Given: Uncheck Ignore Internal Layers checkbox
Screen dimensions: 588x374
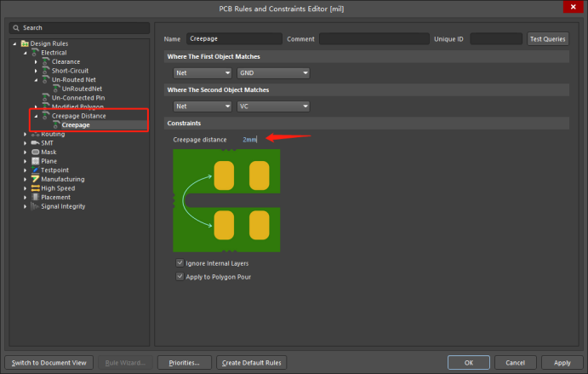Looking at the screenshot, I should coord(180,263).
